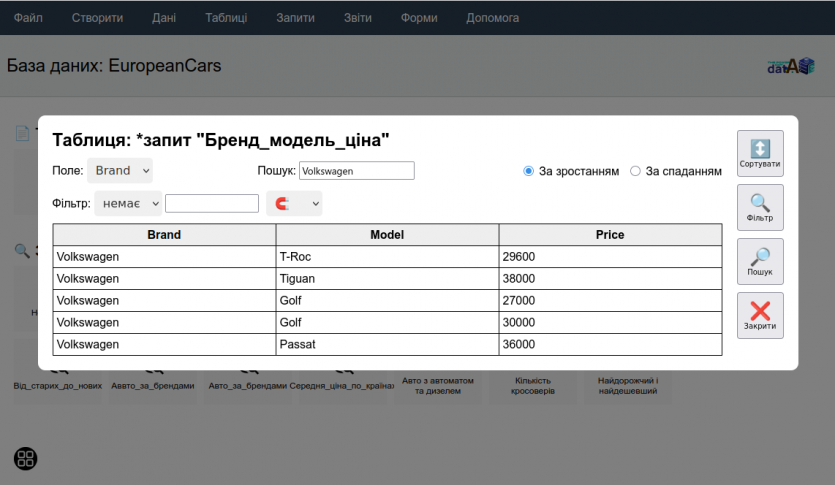Open the Запити menu
The width and height of the screenshot is (835, 485).
[295, 18]
